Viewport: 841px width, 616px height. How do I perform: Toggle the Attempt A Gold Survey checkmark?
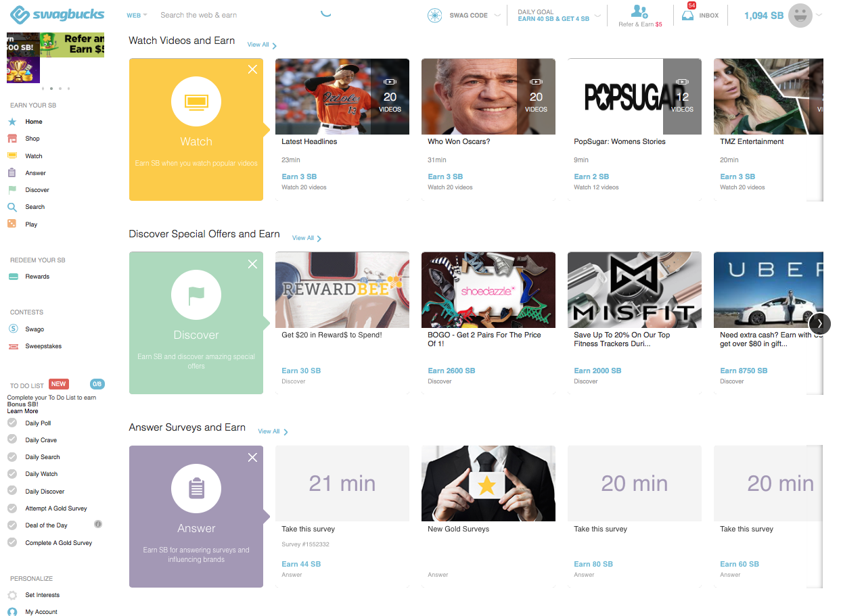[x=12, y=508]
